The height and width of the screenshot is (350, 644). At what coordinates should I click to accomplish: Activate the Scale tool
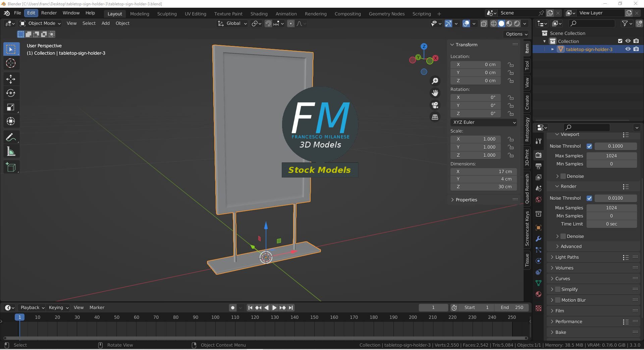(x=11, y=107)
